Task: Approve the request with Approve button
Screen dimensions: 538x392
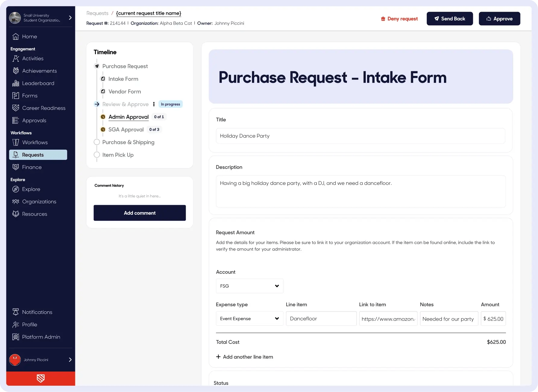Action: tap(499, 19)
